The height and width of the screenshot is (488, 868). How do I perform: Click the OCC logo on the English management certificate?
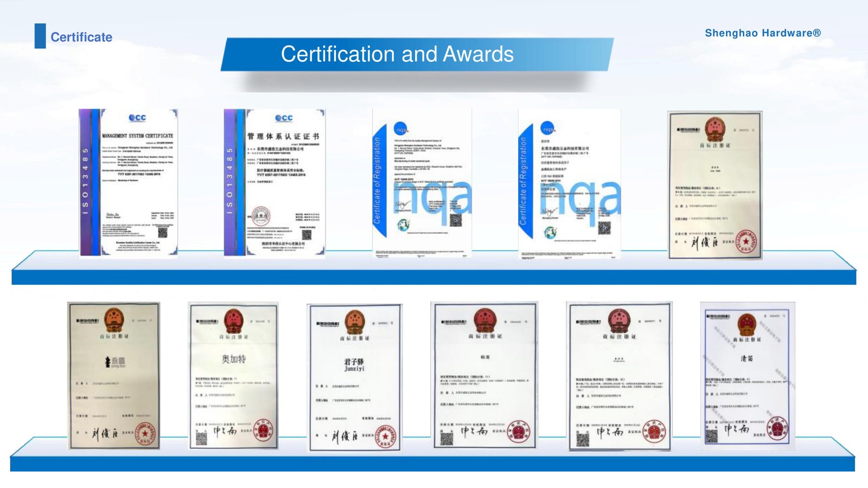[137, 118]
